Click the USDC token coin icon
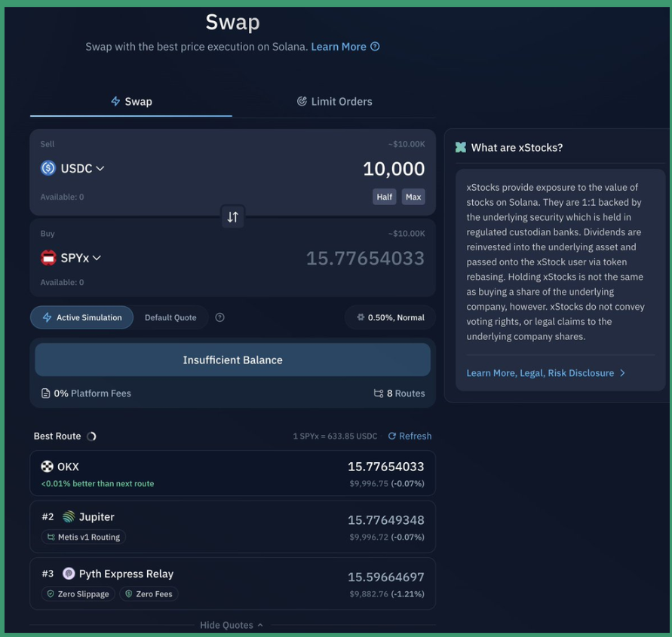 point(48,168)
